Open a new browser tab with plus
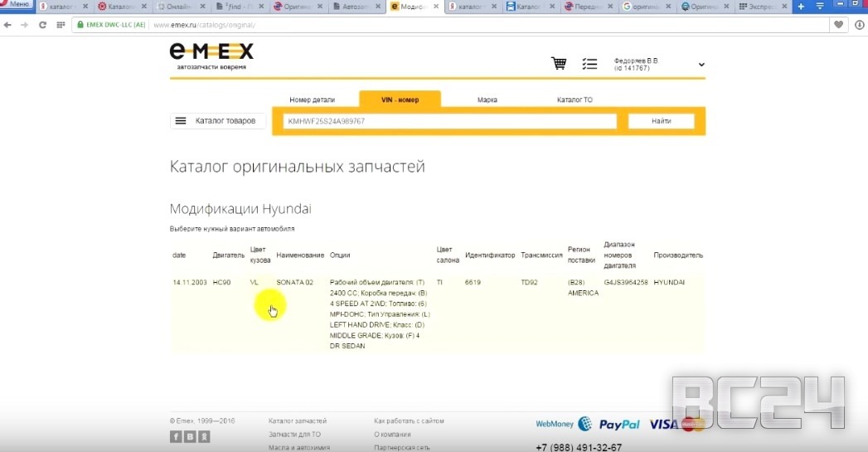868x452 pixels. coord(801,7)
